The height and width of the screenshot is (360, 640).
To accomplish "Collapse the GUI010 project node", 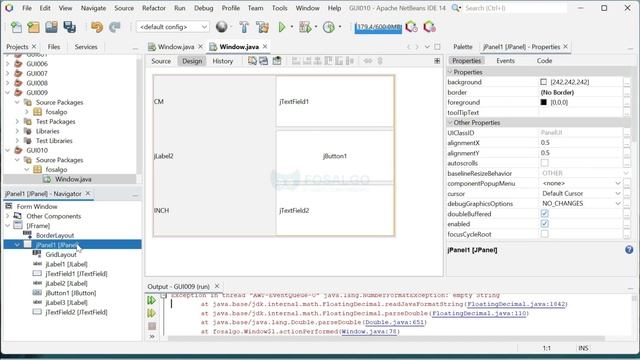I will [x=8, y=150].
